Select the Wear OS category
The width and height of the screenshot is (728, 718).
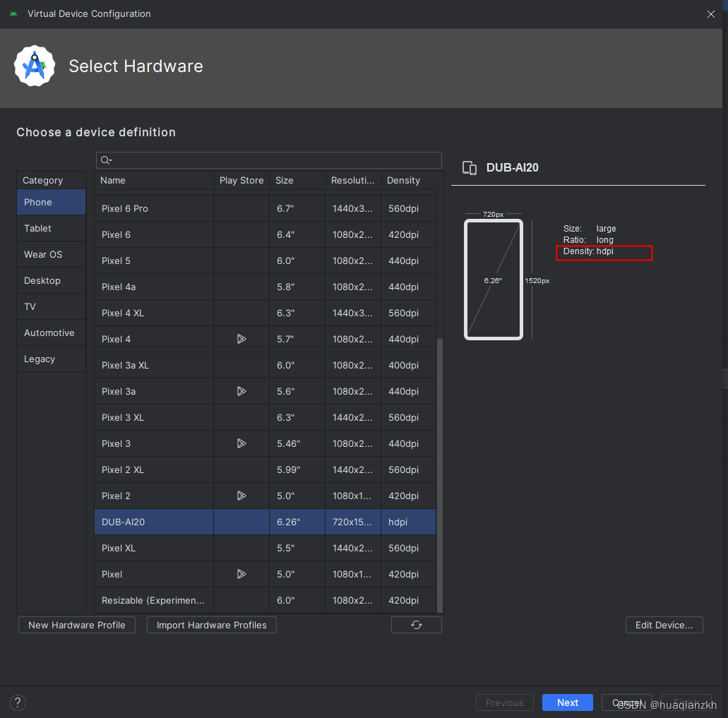pyautogui.click(x=51, y=254)
